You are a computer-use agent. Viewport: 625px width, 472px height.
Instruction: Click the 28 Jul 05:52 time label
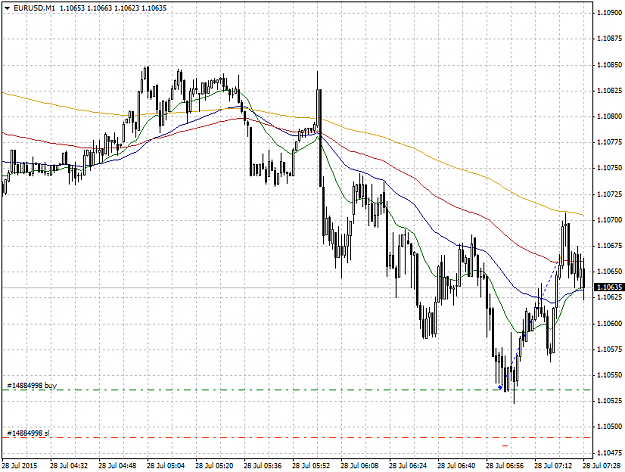[310, 465]
